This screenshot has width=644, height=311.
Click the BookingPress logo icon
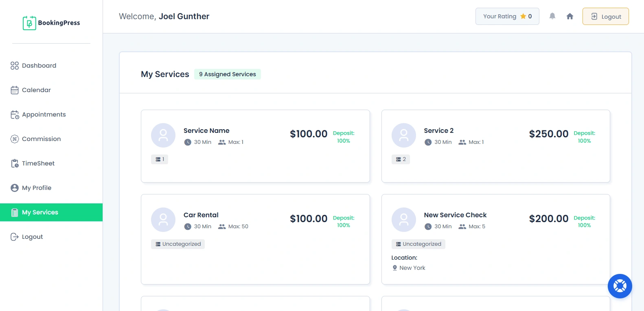29,23
